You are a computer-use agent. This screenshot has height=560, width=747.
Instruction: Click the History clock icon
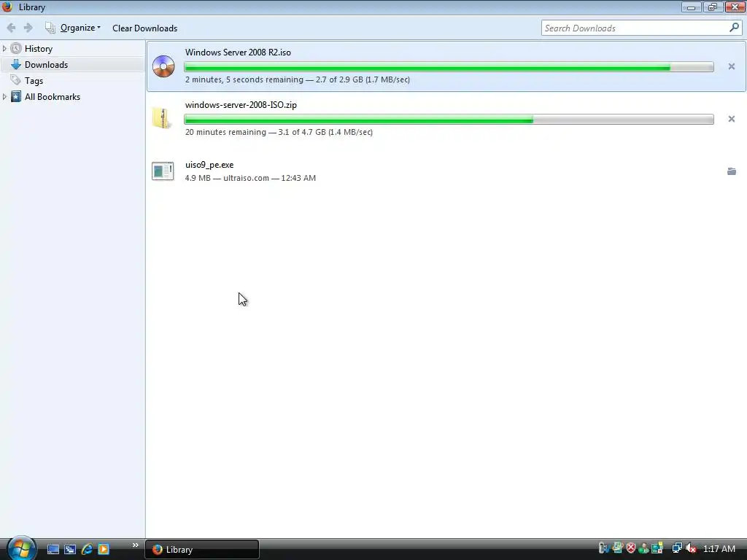[16, 49]
